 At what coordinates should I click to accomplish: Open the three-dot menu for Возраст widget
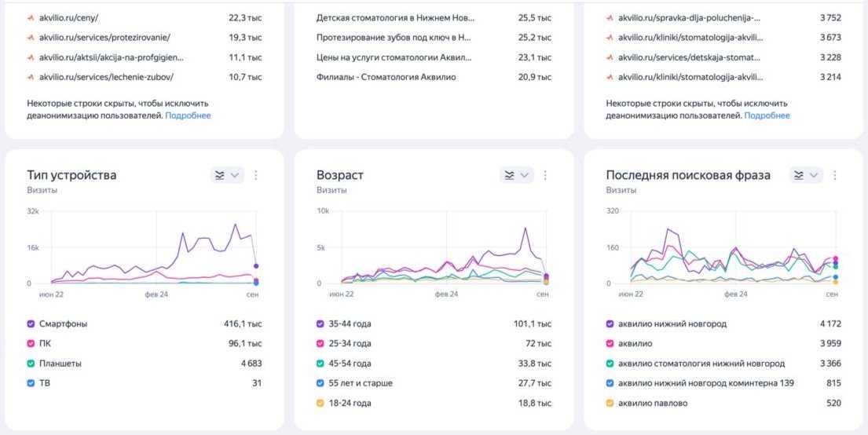point(545,175)
